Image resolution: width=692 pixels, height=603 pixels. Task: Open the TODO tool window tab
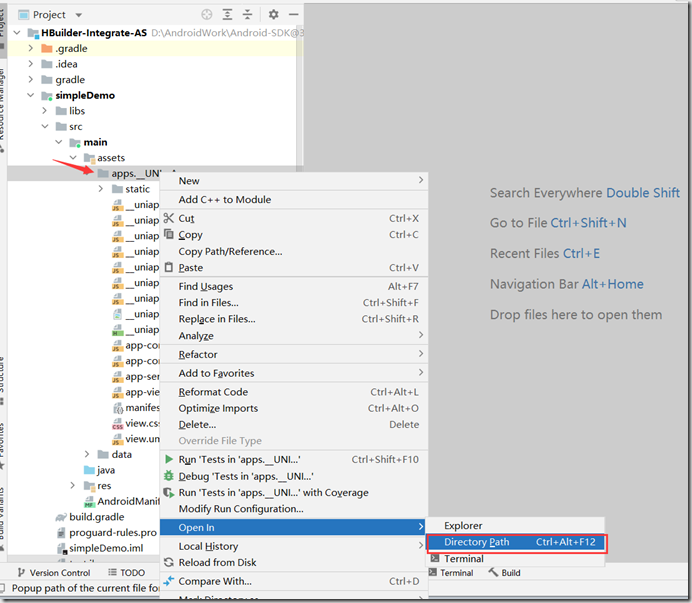point(126,573)
